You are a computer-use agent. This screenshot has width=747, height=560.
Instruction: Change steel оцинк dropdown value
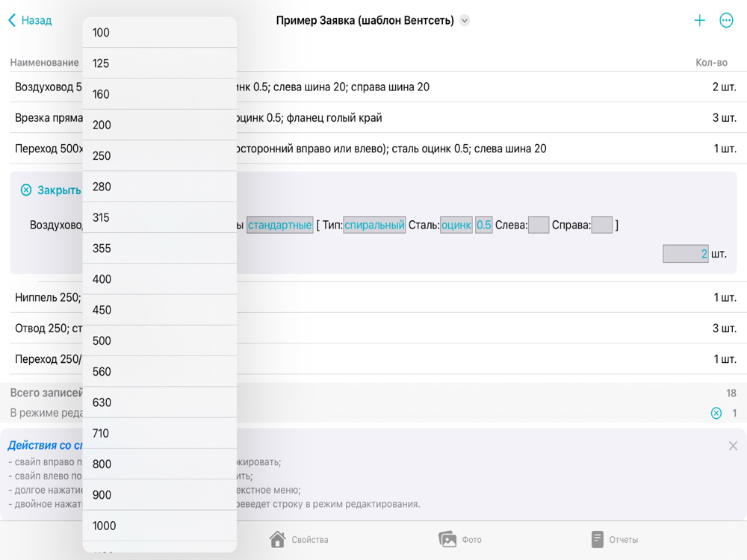tap(456, 225)
